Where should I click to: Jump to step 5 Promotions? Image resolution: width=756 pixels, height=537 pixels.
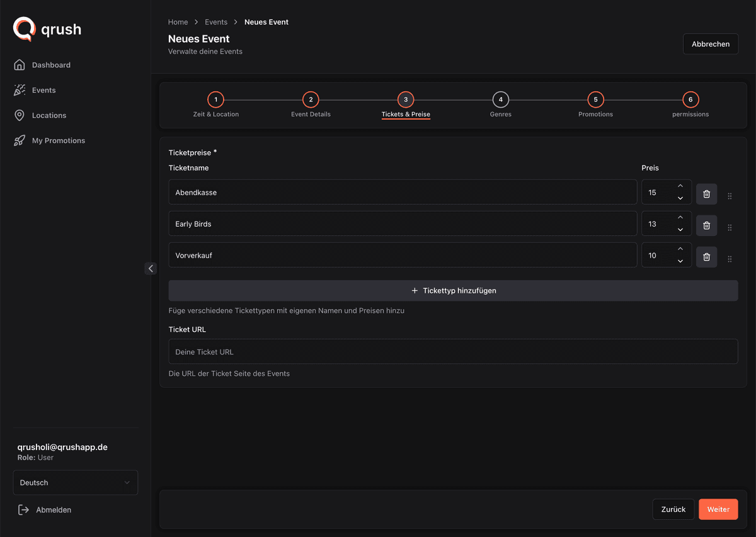click(x=595, y=99)
